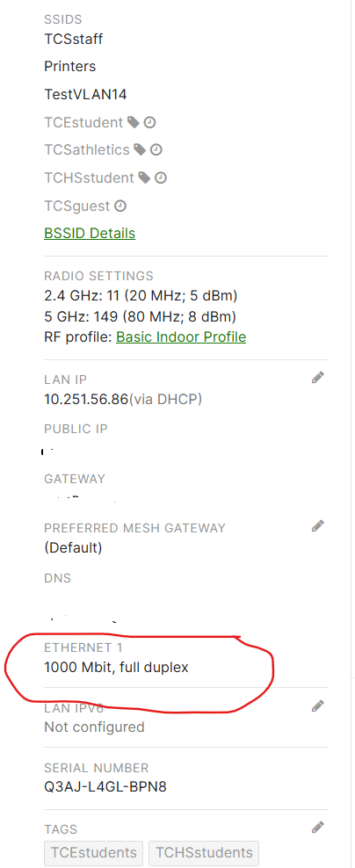
Task: Open the BSSID Details link
Action: pyautogui.click(x=90, y=233)
